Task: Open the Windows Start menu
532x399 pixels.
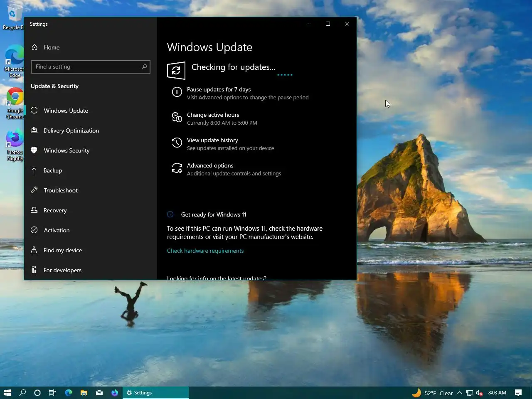Action: pyautogui.click(x=7, y=393)
